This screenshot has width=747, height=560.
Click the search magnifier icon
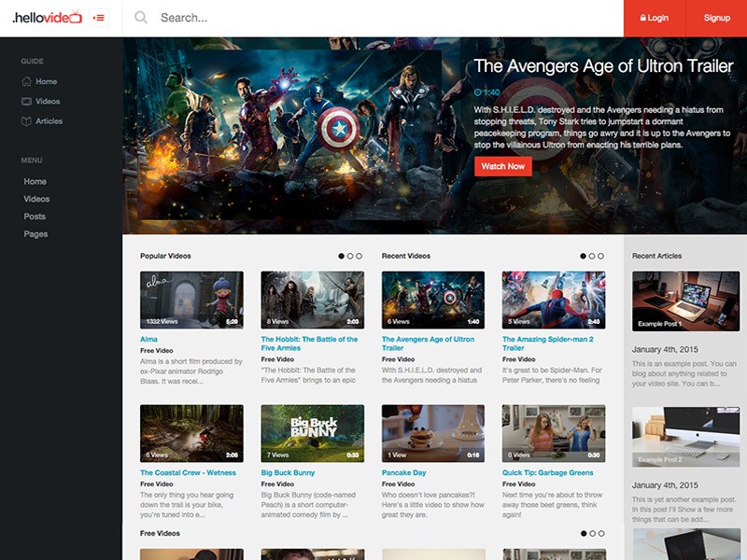pyautogui.click(x=141, y=18)
